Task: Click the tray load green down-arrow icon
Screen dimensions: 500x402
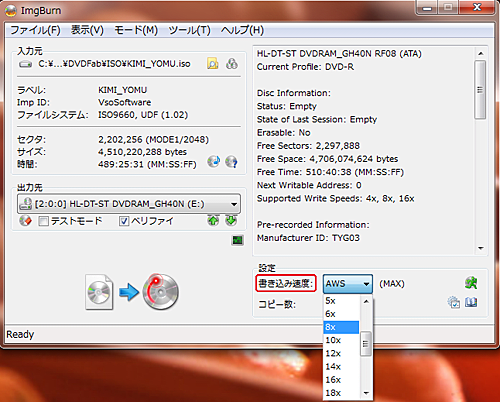Action: pyautogui.click(x=231, y=220)
